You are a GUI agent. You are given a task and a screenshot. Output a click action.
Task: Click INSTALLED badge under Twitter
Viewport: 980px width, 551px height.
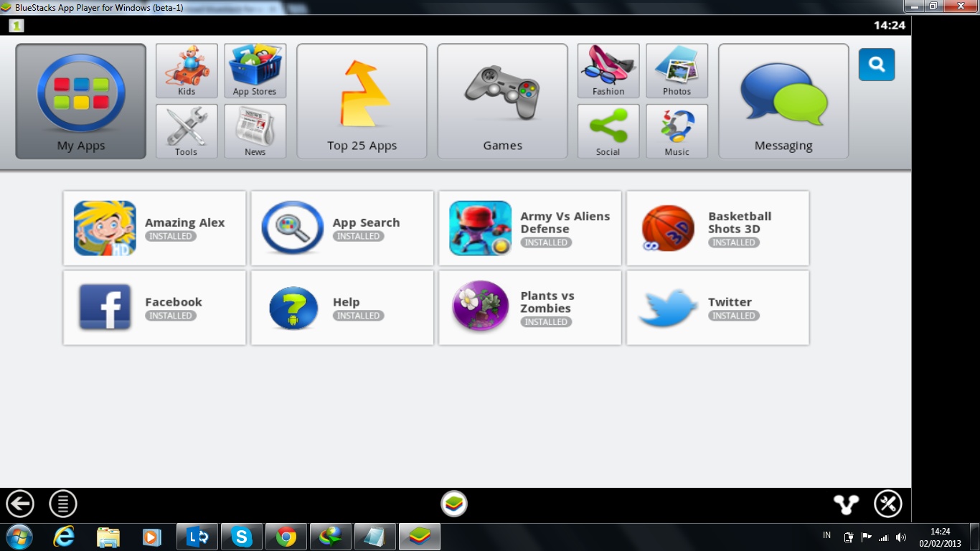[734, 316]
